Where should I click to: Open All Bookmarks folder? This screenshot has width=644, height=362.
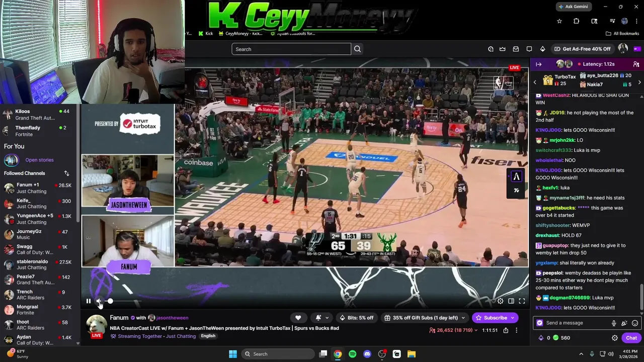tap(622, 33)
